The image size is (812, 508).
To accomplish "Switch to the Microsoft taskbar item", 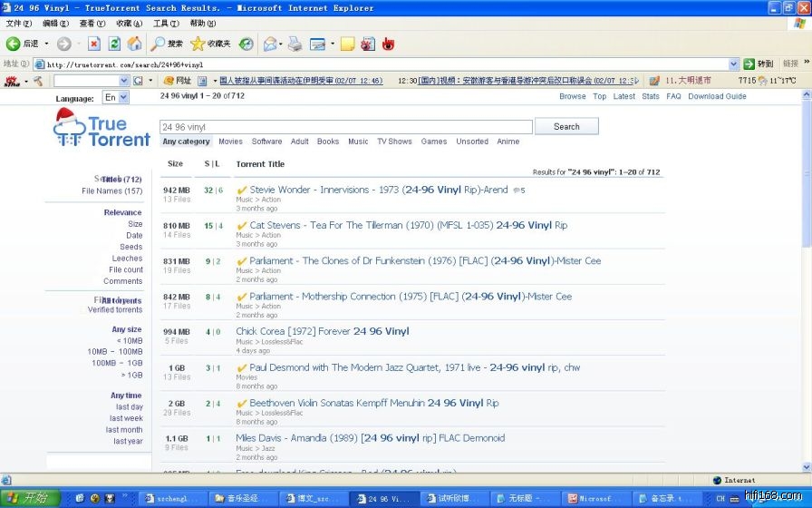I will point(596,499).
